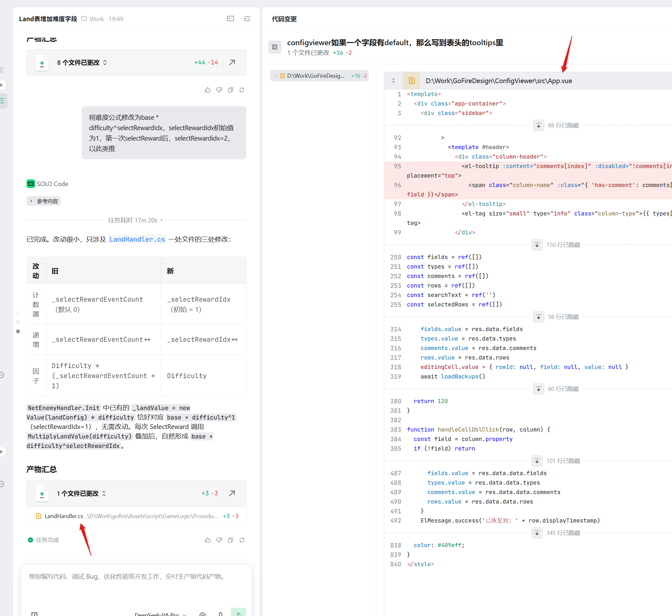Screen dimensions: 672x616
Task: Expand the 8 个文件已更改 file list
Action: click(105, 62)
